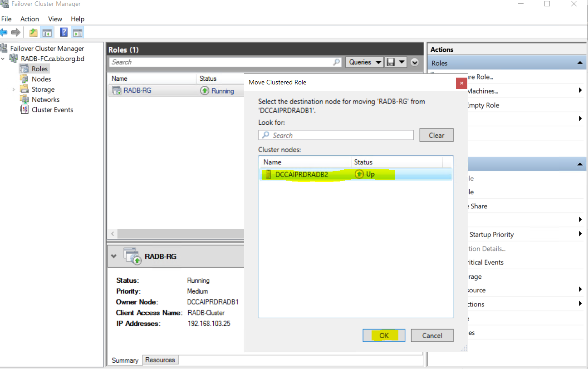Viewport: 588px width, 369px height.
Task: Sort roles by Status column header
Action: point(220,79)
